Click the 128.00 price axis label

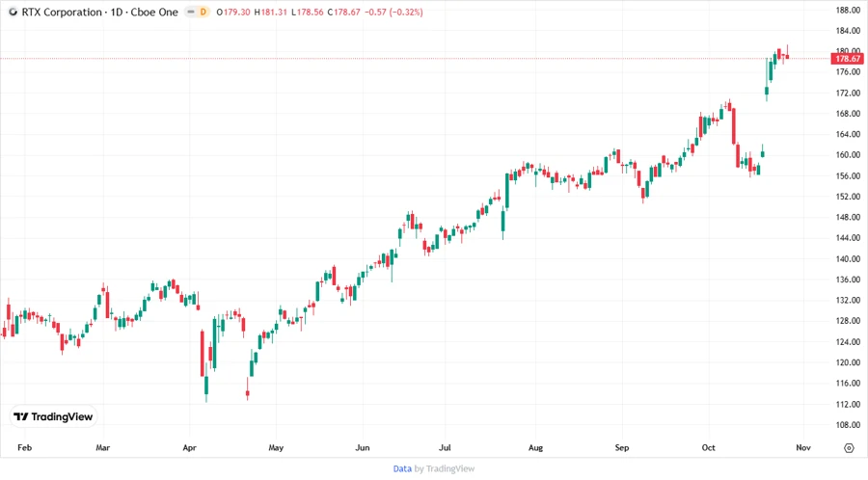(848, 321)
